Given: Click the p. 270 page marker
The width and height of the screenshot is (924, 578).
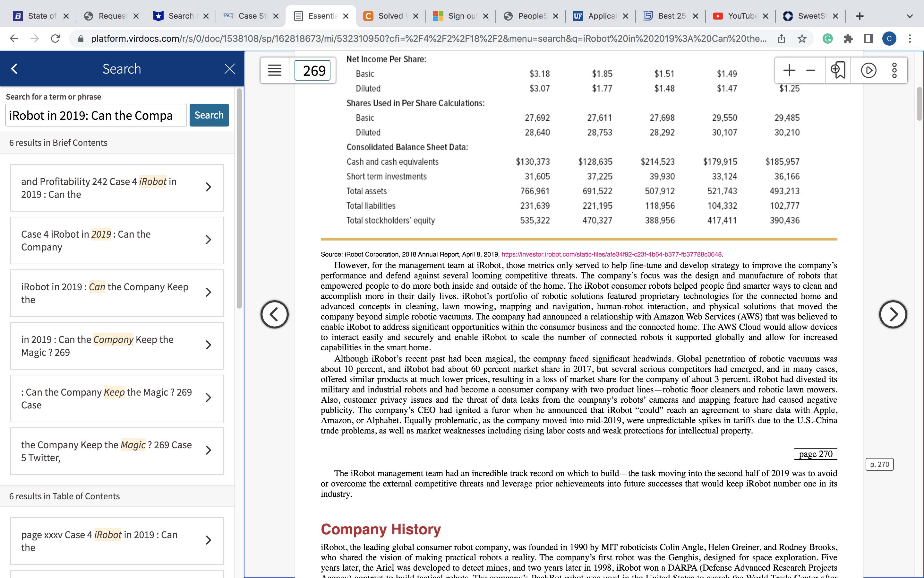Looking at the screenshot, I should pyautogui.click(x=879, y=464).
